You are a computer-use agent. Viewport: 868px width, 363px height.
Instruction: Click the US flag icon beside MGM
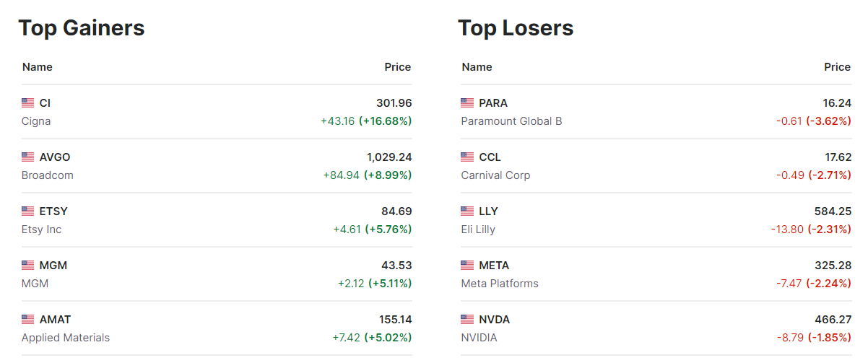pyautogui.click(x=28, y=266)
